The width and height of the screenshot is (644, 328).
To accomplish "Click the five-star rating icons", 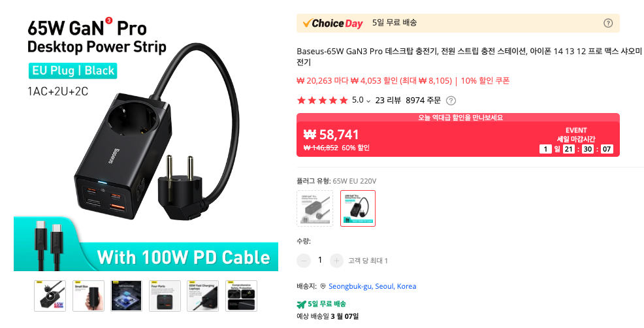I will pos(323,100).
